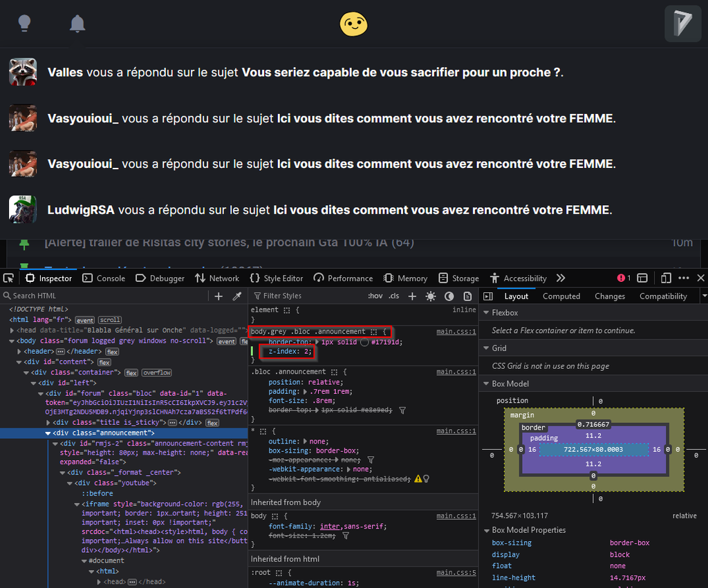
Task: Click the element picker icon in DevTools
Action: coord(8,278)
